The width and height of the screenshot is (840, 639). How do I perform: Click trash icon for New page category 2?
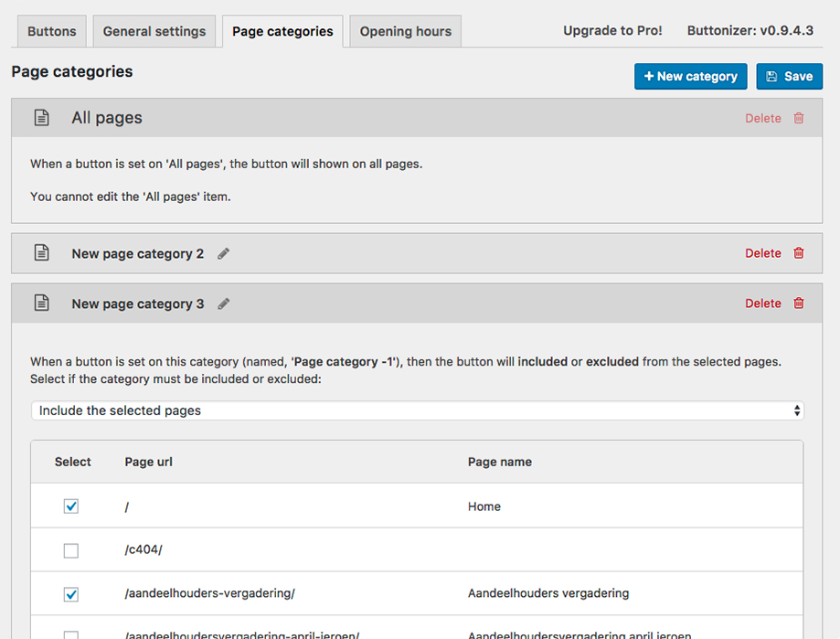pos(799,253)
